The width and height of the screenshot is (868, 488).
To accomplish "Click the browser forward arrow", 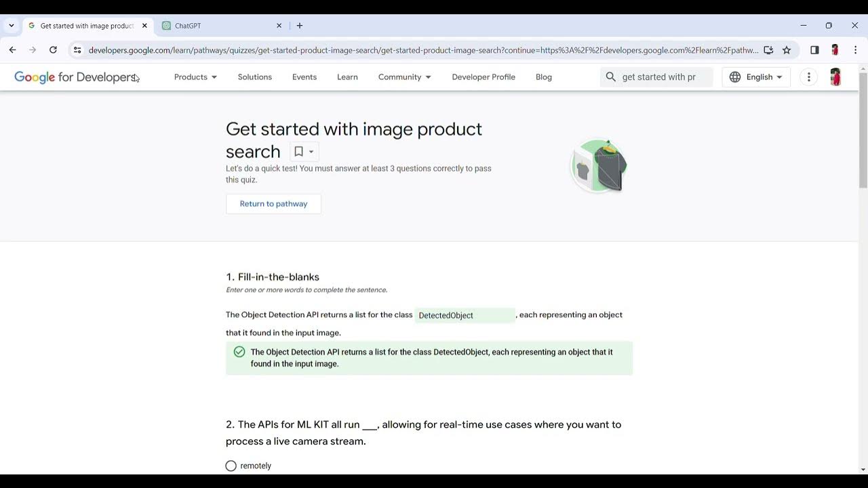I will coord(33,50).
